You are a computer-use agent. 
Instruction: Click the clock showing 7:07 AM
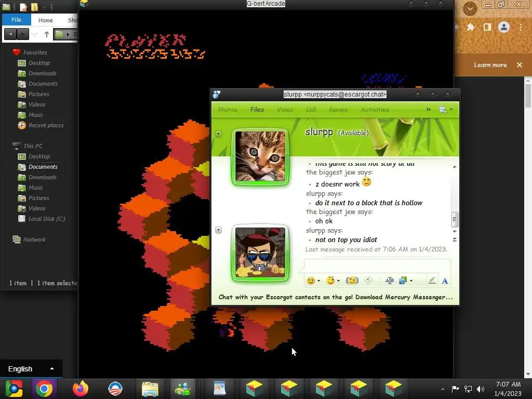pos(508,384)
